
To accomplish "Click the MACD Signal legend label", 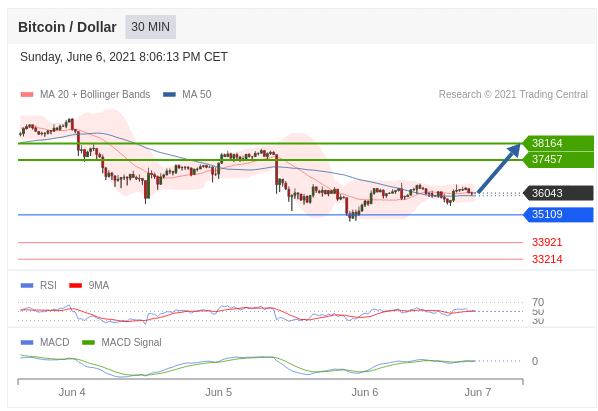I will 131,342.
